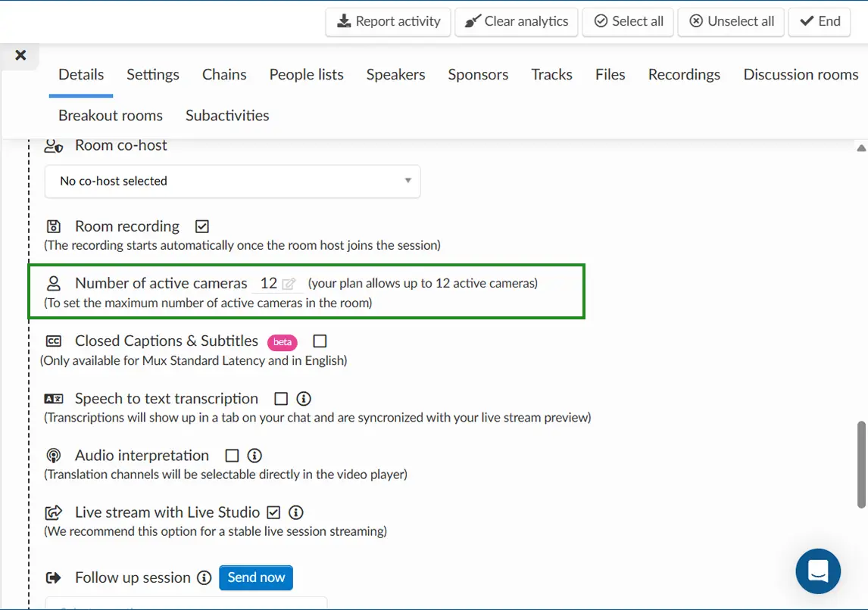Toggle the Audio interpretation checkbox
This screenshot has height=610, width=868.
coord(233,456)
